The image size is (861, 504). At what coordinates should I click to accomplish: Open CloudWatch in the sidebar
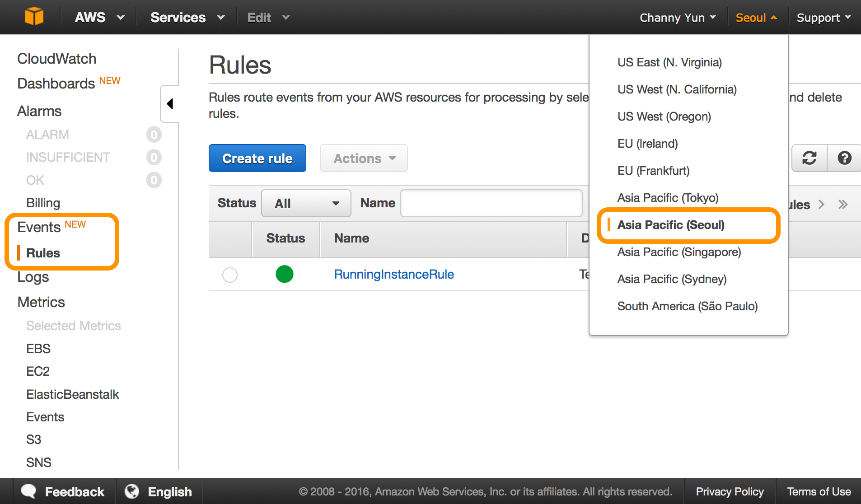[x=57, y=59]
